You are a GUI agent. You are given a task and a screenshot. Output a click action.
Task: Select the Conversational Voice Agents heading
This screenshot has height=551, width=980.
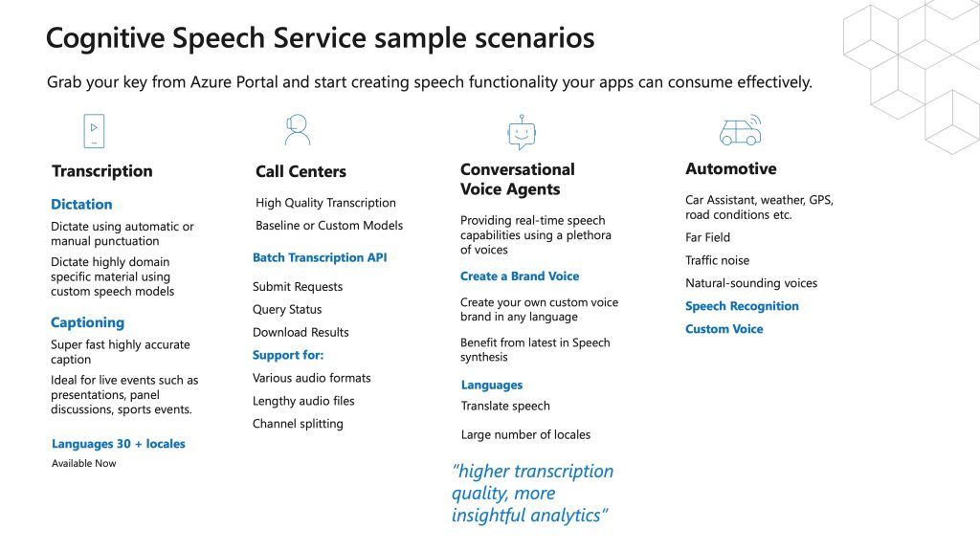coord(518,179)
